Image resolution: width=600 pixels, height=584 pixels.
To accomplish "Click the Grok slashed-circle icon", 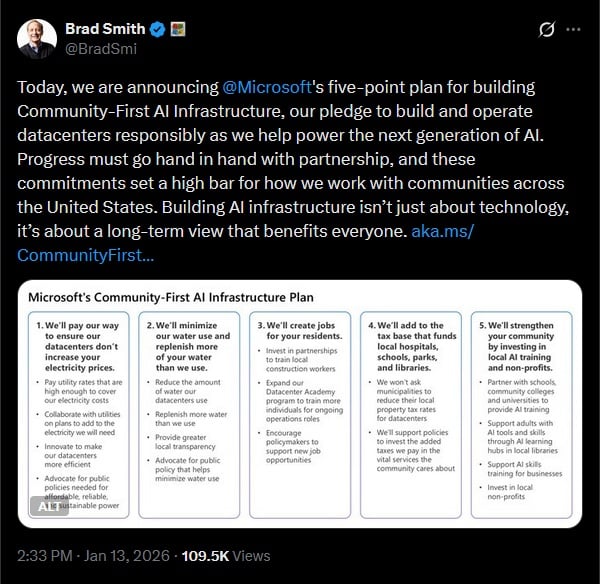I will click(546, 30).
